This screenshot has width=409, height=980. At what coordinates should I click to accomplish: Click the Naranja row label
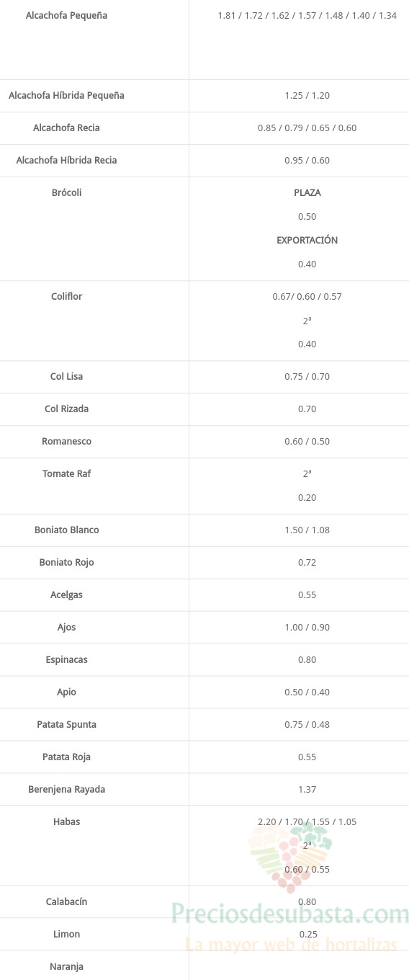click(x=66, y=966)
